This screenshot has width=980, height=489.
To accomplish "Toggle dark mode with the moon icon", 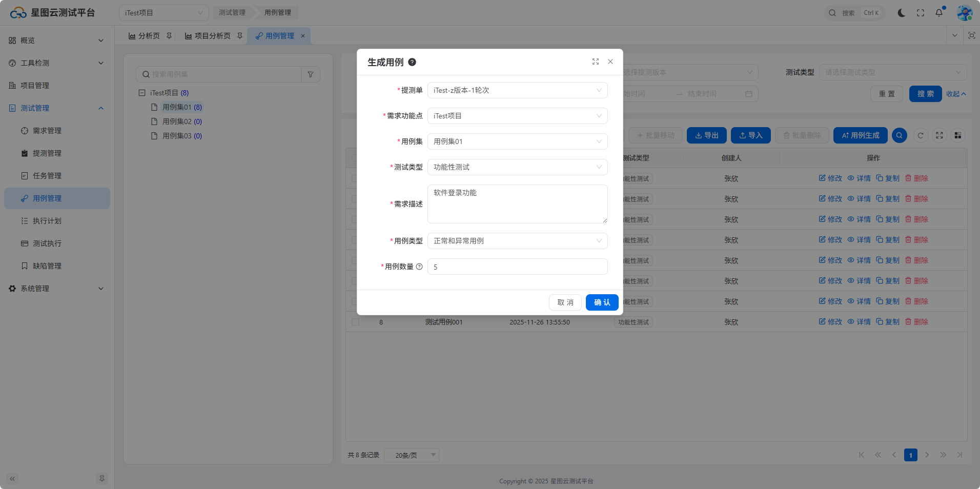I will coord(901,13).
